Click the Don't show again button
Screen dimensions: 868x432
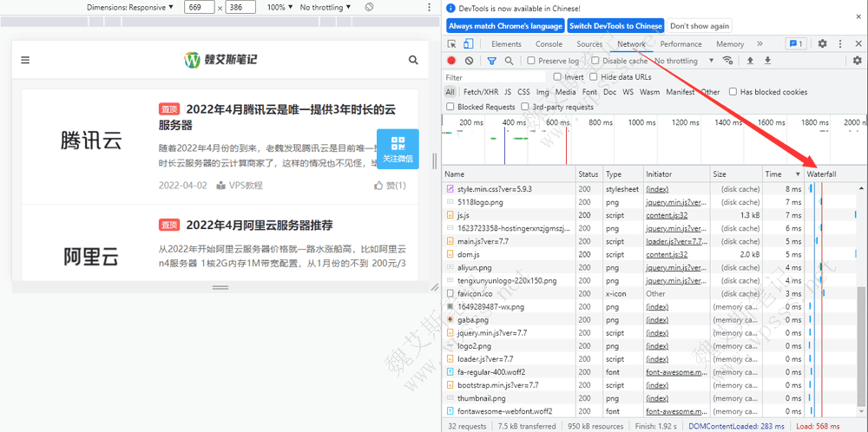700,26
